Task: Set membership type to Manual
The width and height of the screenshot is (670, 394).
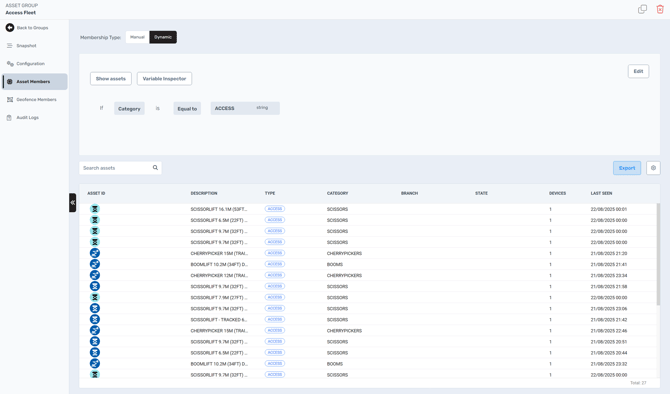Action: coord(137,37)
